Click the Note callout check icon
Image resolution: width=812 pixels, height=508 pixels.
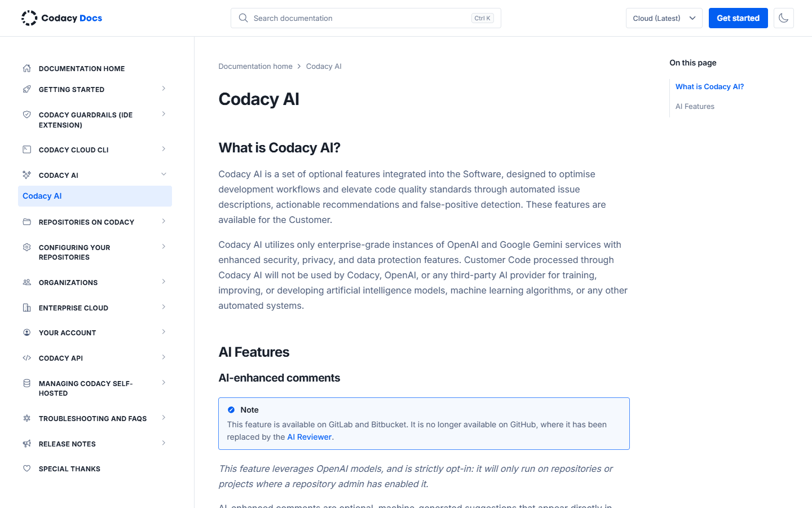pyautogui.click(x=231, y=410)
